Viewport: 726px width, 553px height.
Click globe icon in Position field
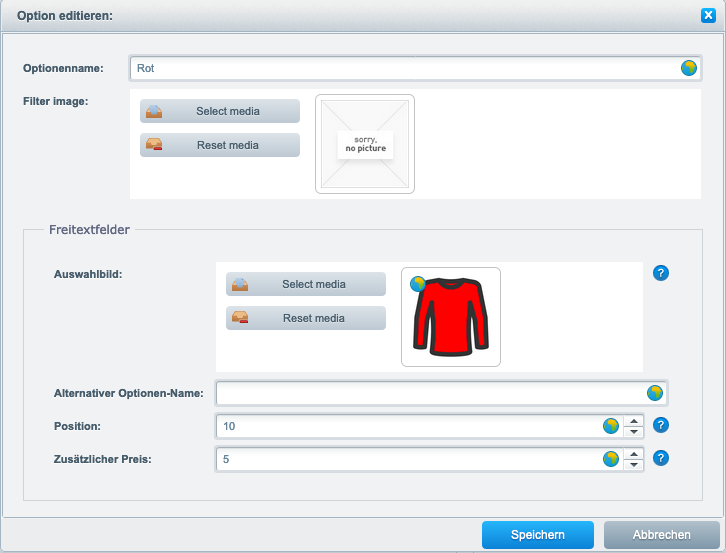[611, 426]
